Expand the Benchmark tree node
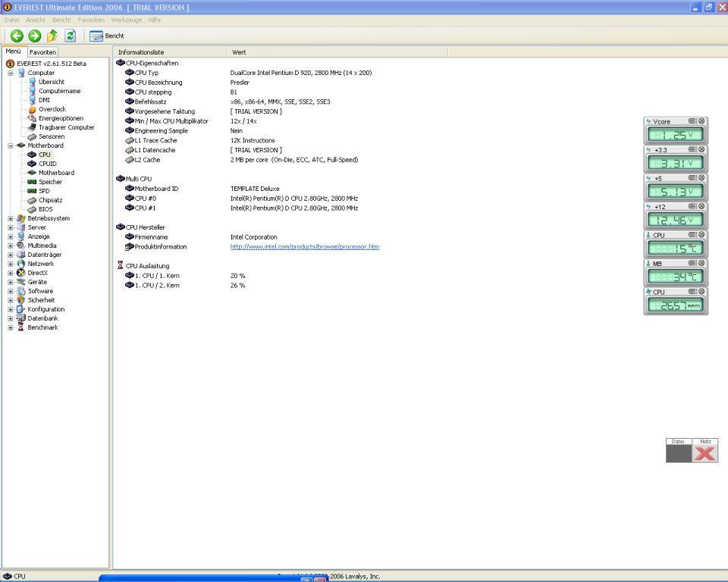Image resolution: width=728 pixels, height=582 pixels. click(x=10, y=327)
